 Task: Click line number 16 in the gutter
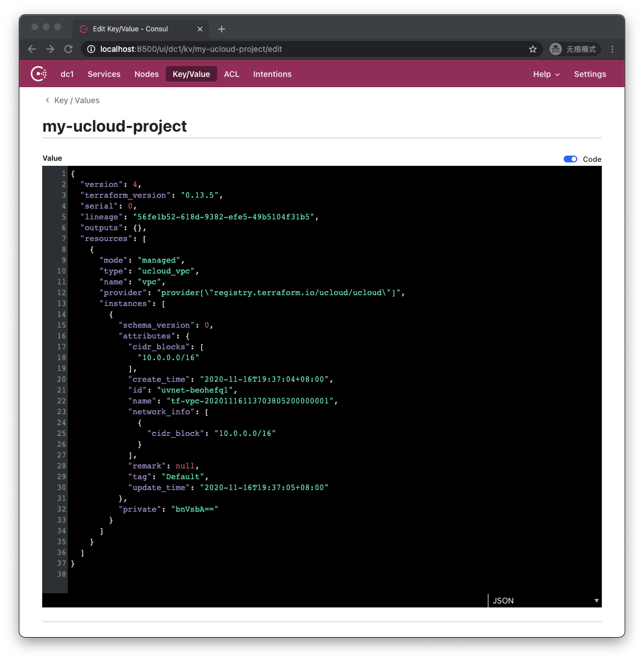[62, 336]
